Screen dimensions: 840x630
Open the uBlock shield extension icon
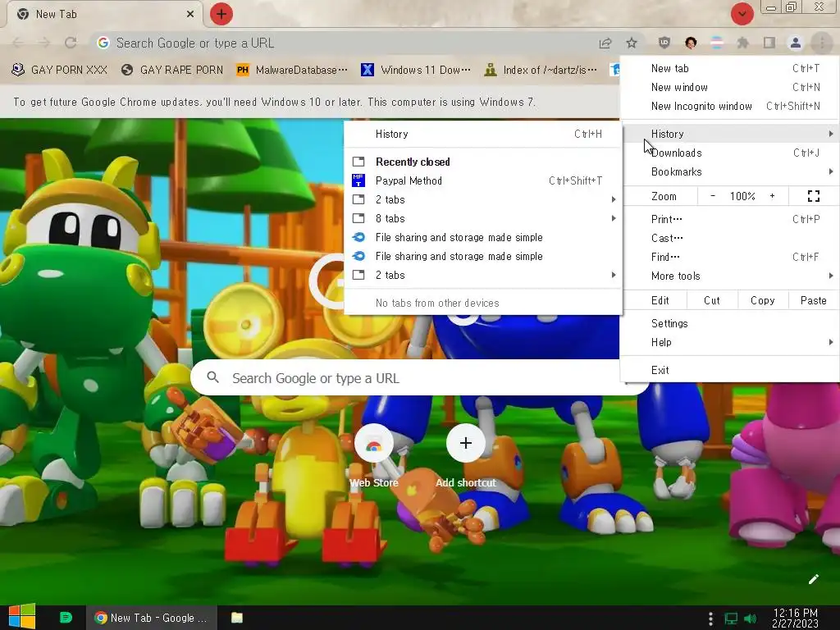[x=664, y=43]
